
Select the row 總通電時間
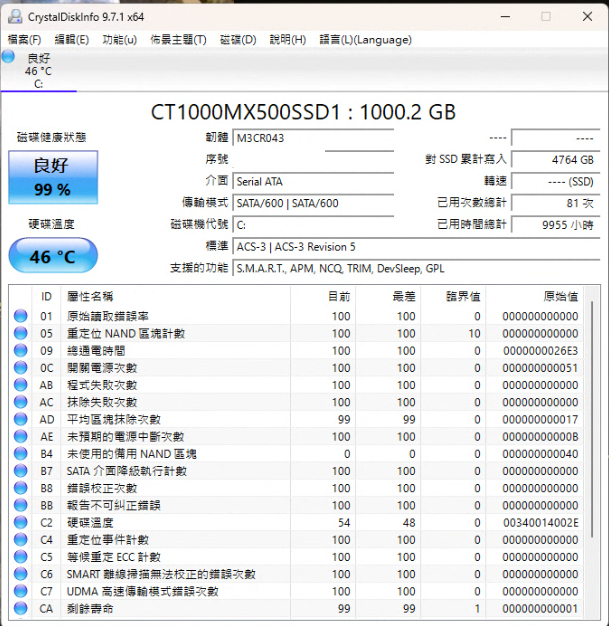click(296, 350)
